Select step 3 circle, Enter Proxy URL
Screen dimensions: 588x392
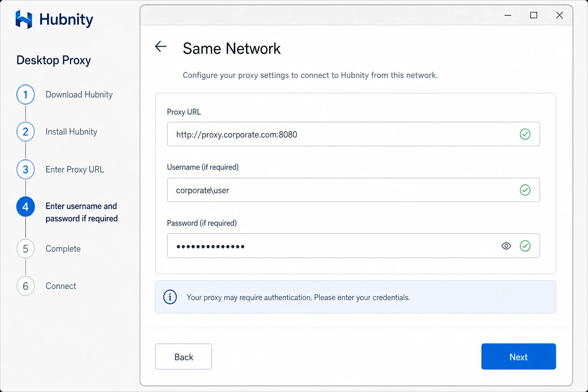(x=26, y=169)
